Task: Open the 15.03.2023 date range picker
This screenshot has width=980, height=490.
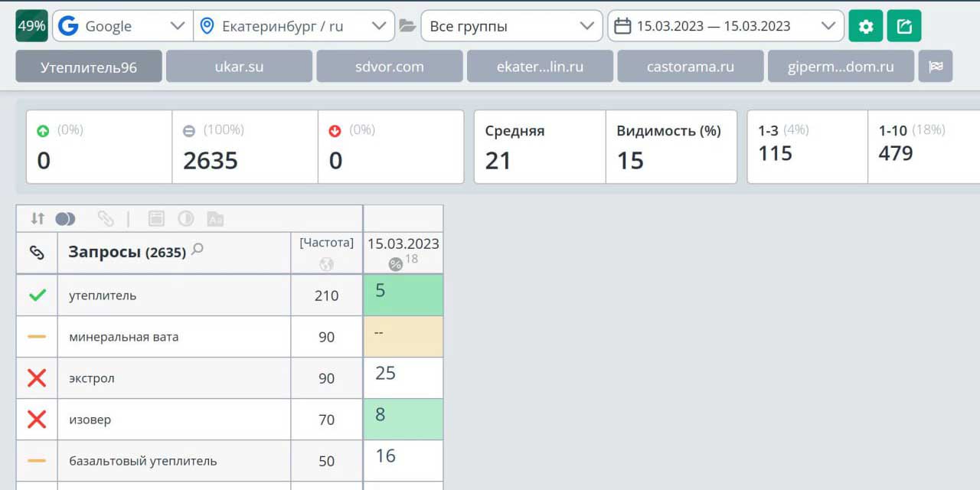Action: pyautogui.click(x=726, y=26)
